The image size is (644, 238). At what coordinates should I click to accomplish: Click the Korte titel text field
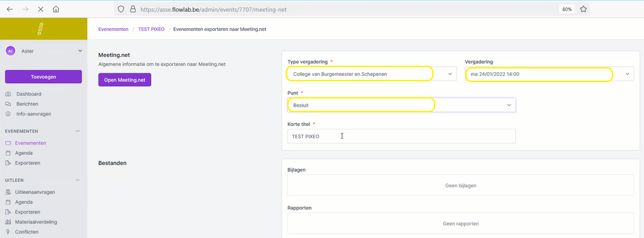pyautogui.click(x=401, y=136)
